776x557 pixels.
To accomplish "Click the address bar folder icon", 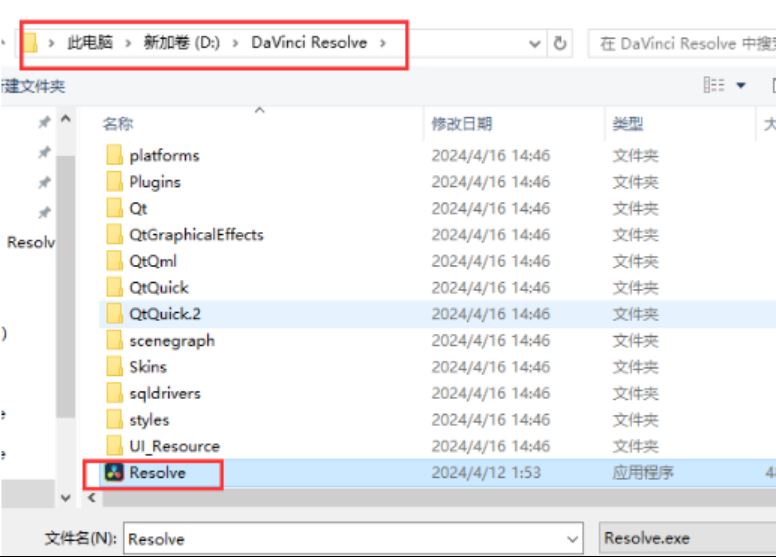I will point(31,43).
